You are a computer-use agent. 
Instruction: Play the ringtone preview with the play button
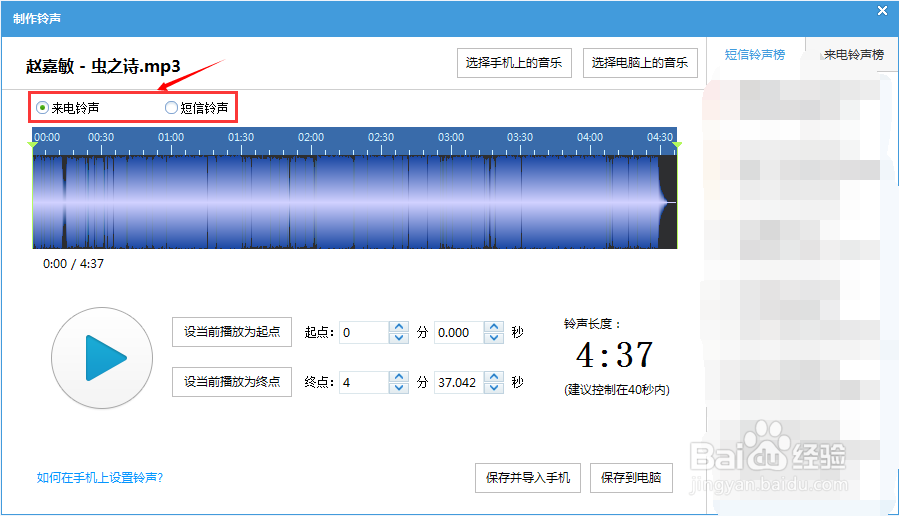coord(102,358)
